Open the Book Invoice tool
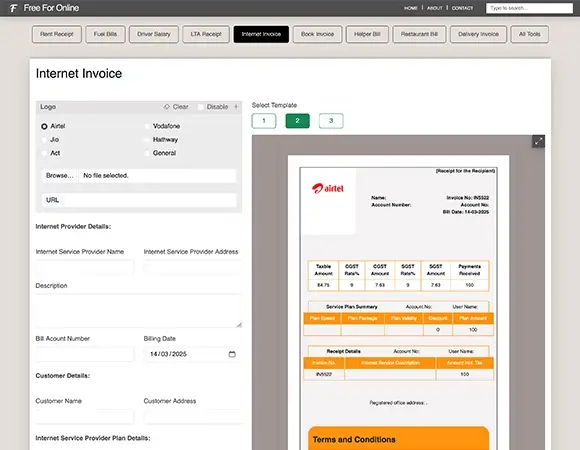The image size is (580, 450). [x=317, y=34]
